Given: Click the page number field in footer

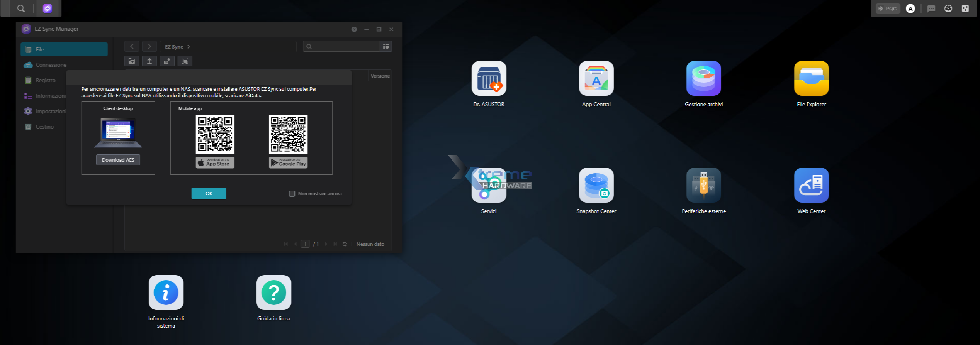Looking at the screenshot, I should click(305, 244).
